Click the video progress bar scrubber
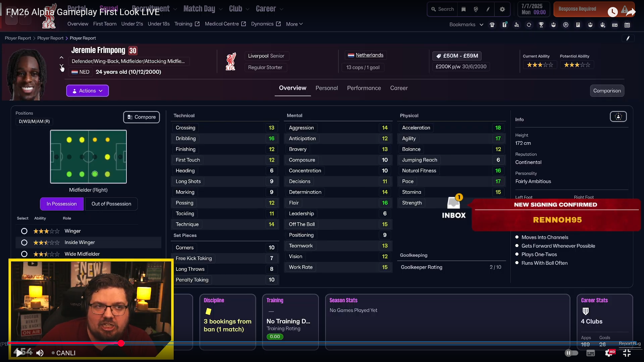Image resolution: width=644 pixels, height=362 pixels. point(121,343)
